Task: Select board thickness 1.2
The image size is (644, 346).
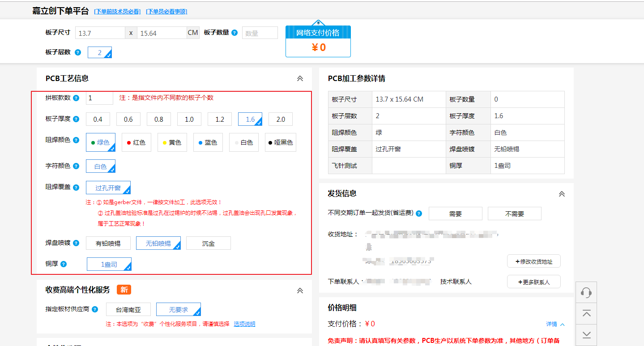Action: click(x=220, y=119)
